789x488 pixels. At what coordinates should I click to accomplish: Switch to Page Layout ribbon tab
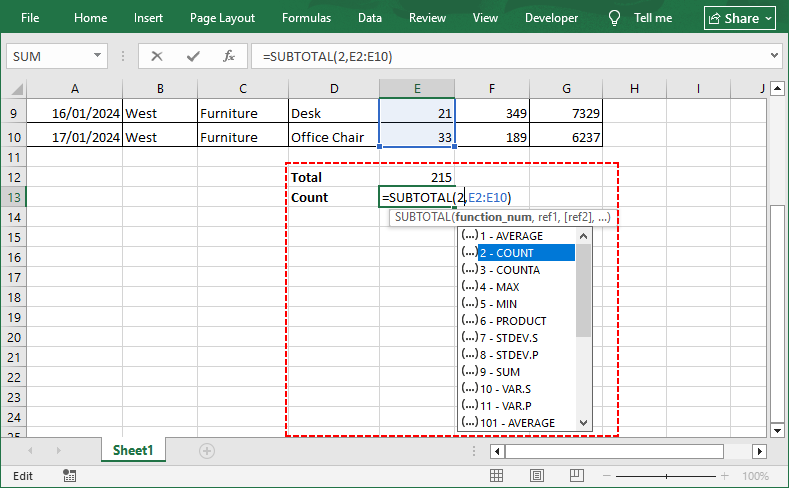(x=222, y=18)
